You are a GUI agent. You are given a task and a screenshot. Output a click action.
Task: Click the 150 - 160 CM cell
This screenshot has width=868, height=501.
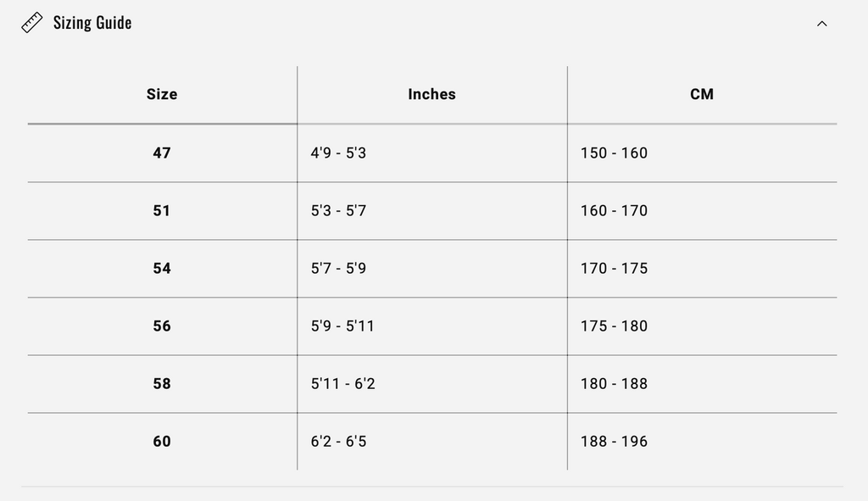pos(614,153)
